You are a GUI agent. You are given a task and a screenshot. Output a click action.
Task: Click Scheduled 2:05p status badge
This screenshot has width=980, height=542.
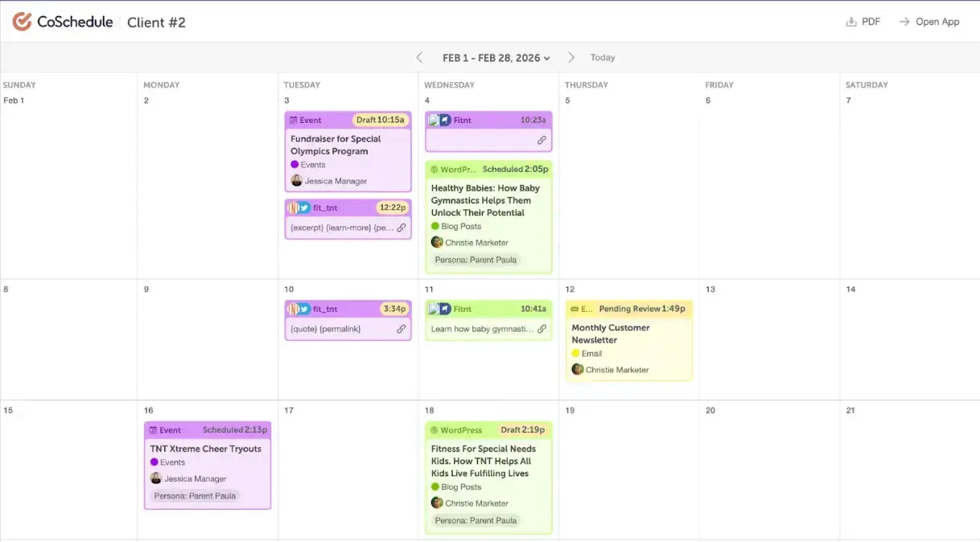coord(515,170)
